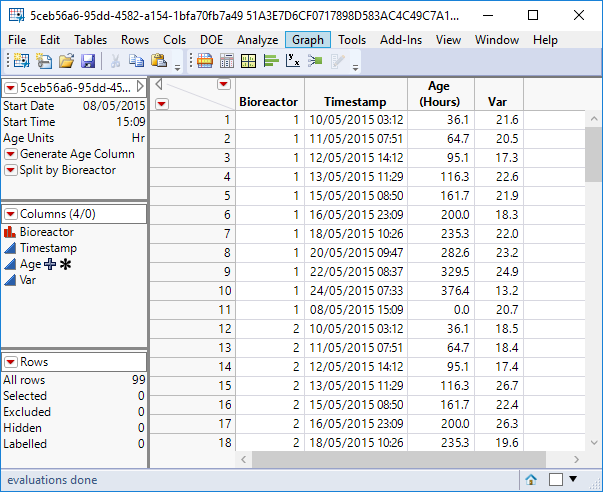The width and height of the screenshot is (603, 492).
Task: Save the table with the floppy disk icon
Action: (87, 62)
